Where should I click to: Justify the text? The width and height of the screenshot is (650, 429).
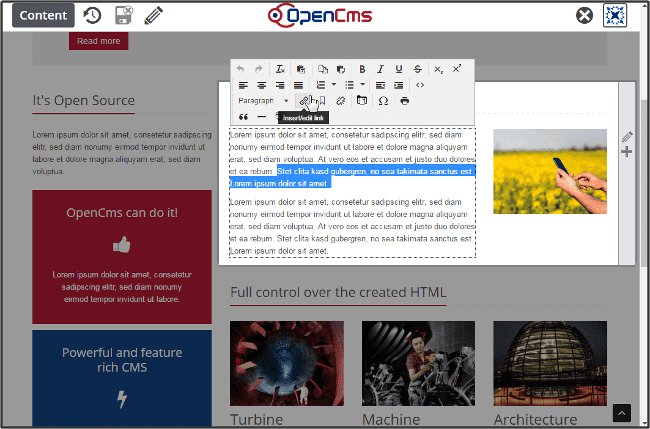tap(298, 85)
